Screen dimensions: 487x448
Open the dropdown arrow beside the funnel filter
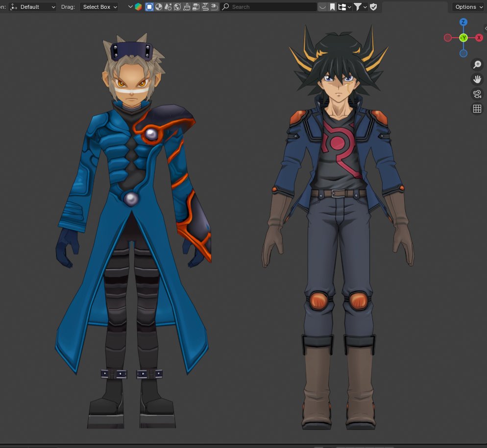365,7
